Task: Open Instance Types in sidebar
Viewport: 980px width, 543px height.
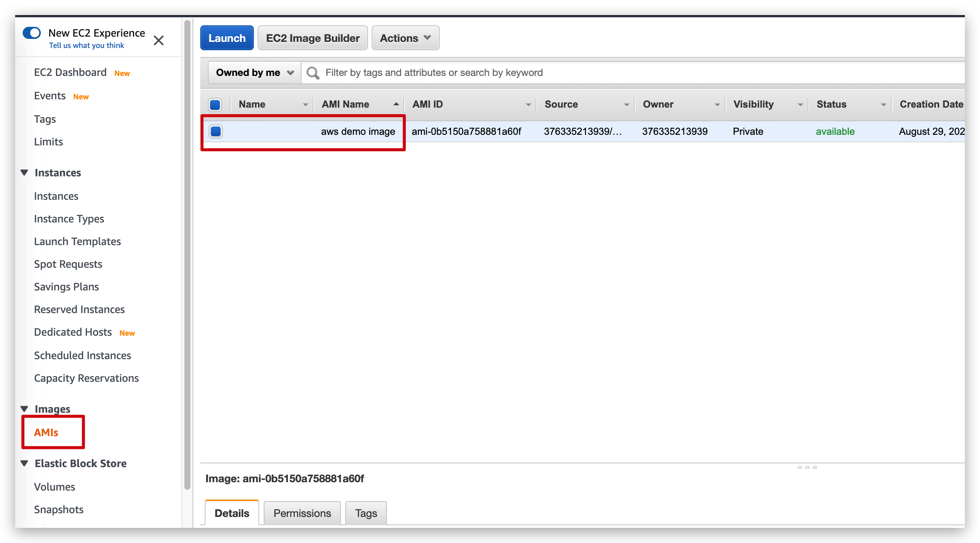Action: click(x=69, y=219)
